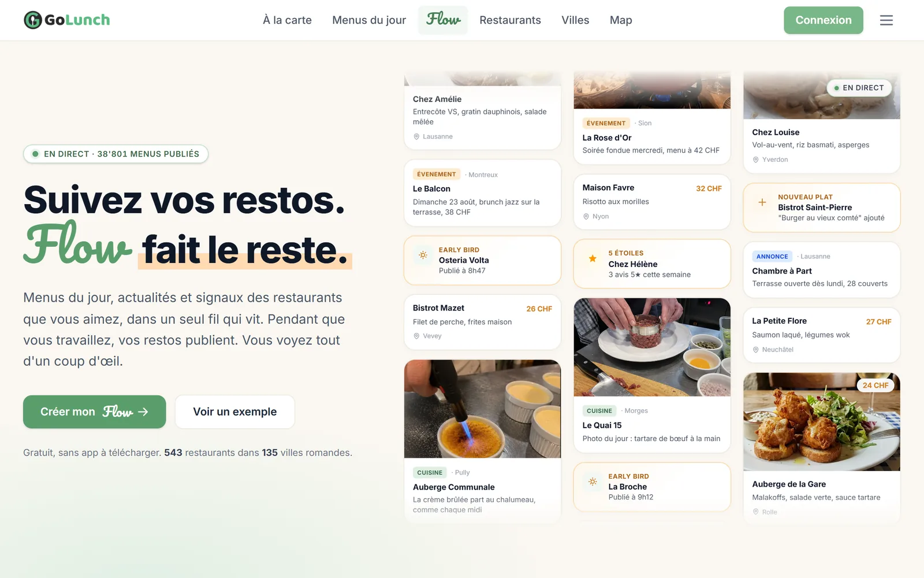The height and width of the screenshot is (578, 924).
Task: Click 'Risotto aux morilles' text
Action: [616, 202]
